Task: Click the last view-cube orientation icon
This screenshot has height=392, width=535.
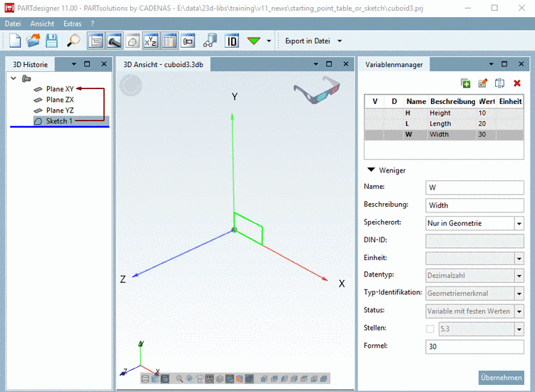Action: [x=324, y=378]
